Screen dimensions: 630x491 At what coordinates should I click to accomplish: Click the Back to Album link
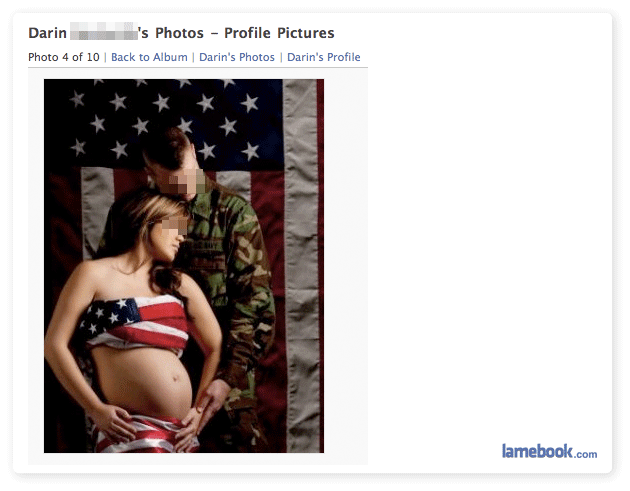[149, 57]
